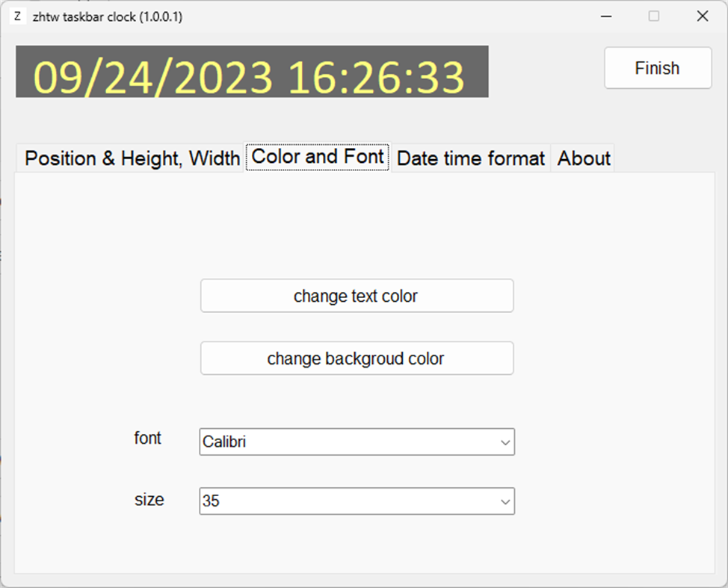
Task: Expand the font dropdown arrow
Action: 505,442
